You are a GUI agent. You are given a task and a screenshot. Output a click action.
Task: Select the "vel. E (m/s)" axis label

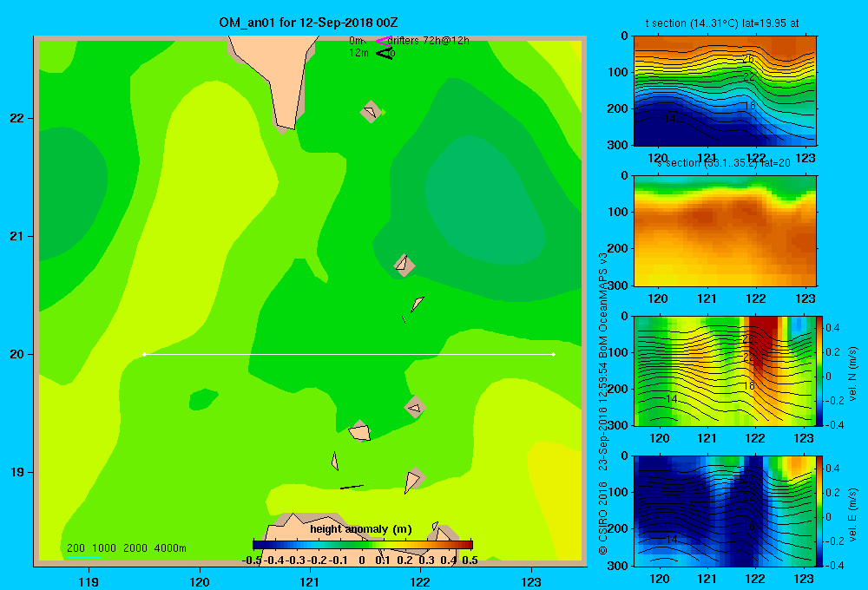852,515
